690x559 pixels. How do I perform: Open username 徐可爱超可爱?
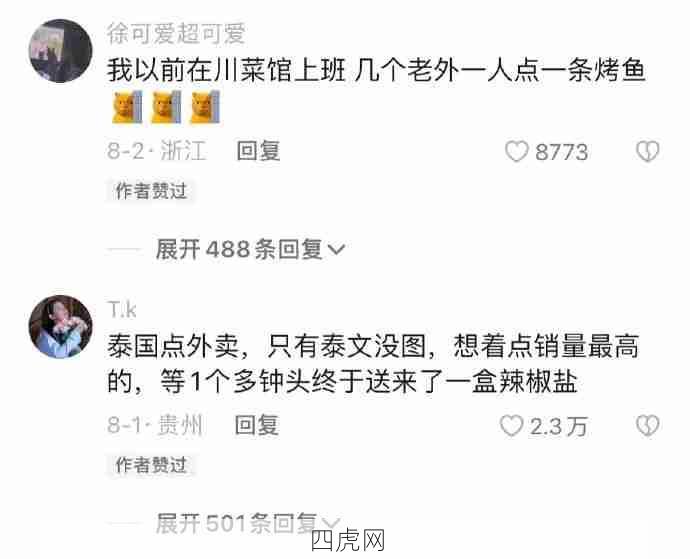pyautogui.click(x=176, y=33)
